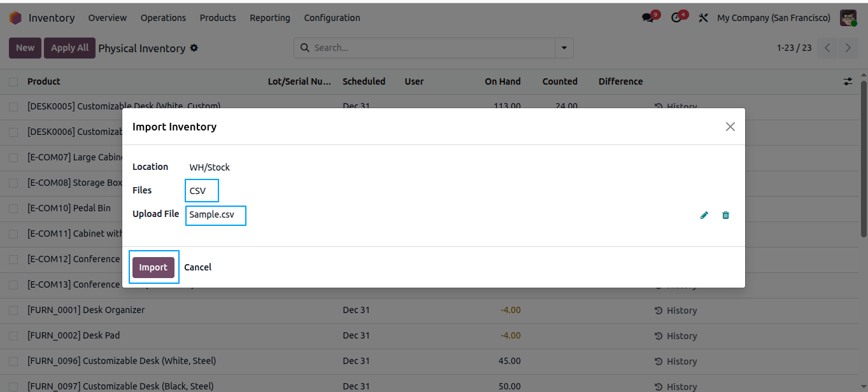Open the Operations menu
This screenshot has height=392, width=868.
tap(164, 18)
